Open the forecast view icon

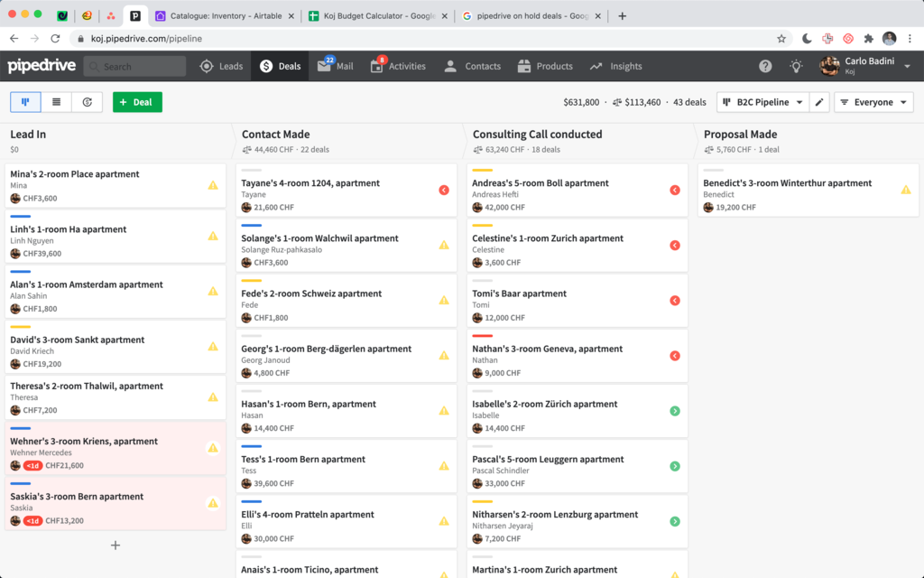pyautogui.click(x=87, y=102)
